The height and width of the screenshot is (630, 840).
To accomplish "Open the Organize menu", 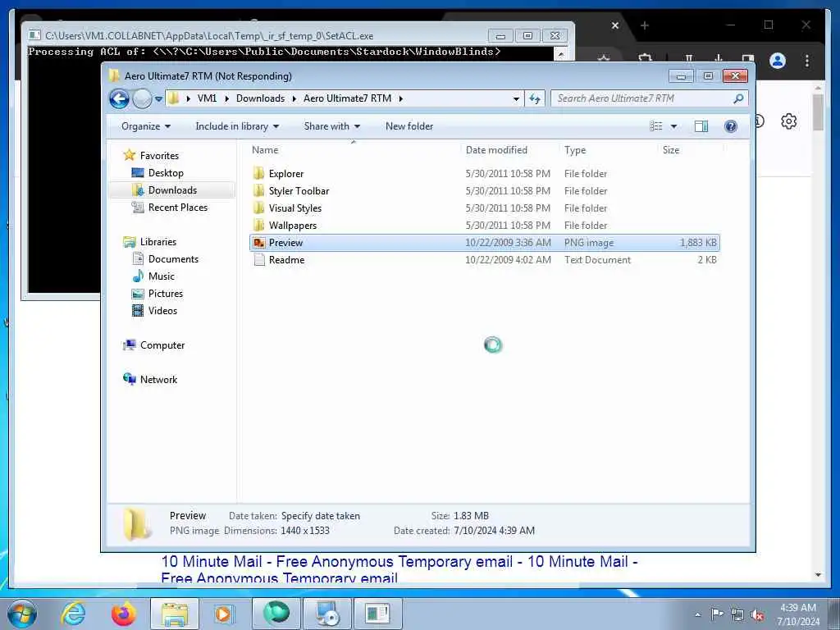I will tap(146, 126).
